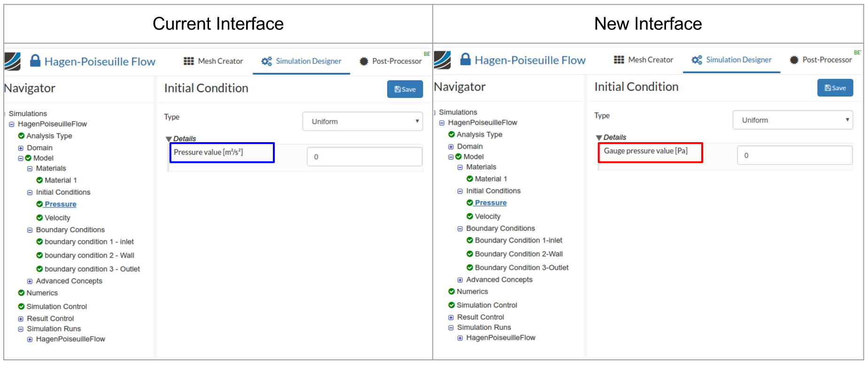Open the Post-Processor tab in New Interface
The width and height of the screenshot is (868, 365).
pyautogui.click(x=821, y=60)
